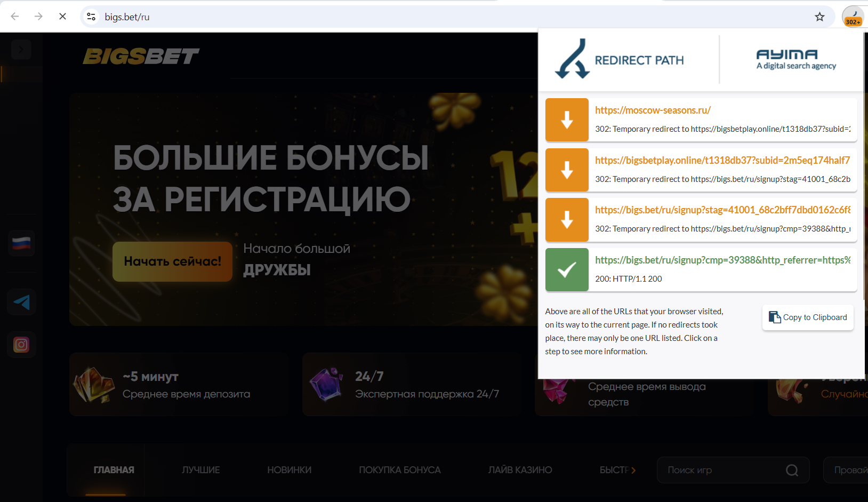Select the ЛУЧШИЕ tab
The width and height of the screenshot is (868, 502).
point(200,470)
